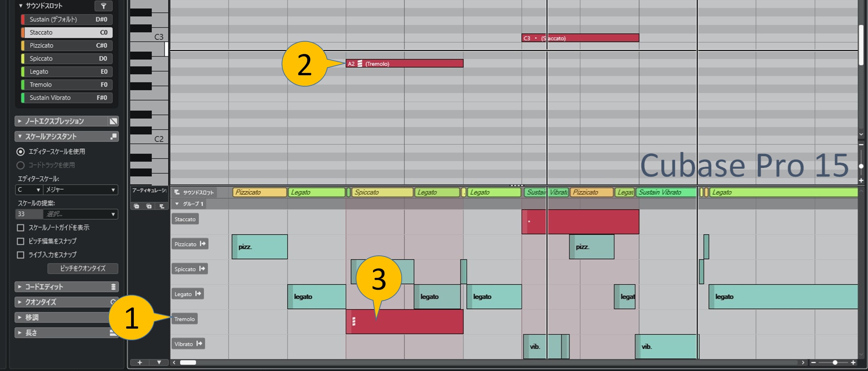This screenshot has height=371, width=868.
Task: Click the plus button below the articulation lanes
Action: 139,362
